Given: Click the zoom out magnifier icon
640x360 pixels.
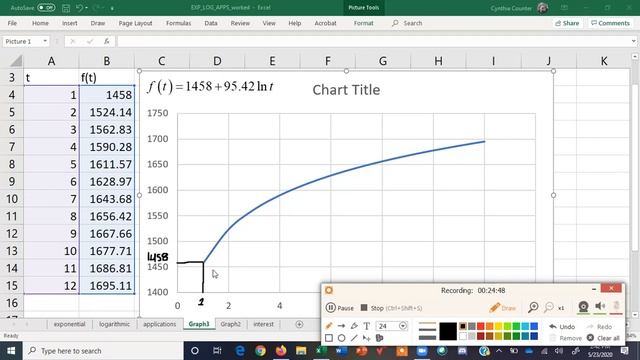Looking at the screenshot, I should tap(549, 307).
